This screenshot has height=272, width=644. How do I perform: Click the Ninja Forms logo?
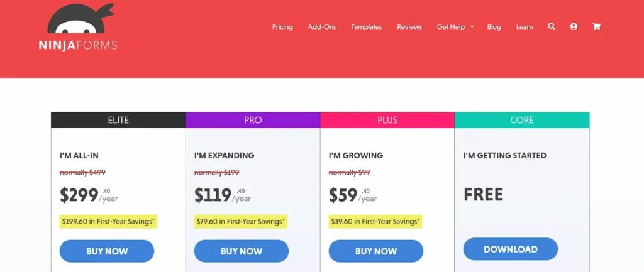(78, 28)
